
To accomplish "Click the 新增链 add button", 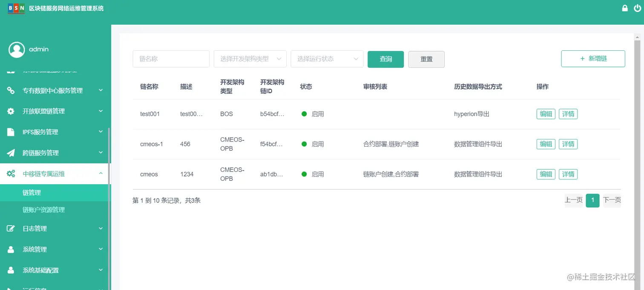I will coord(593,59).
